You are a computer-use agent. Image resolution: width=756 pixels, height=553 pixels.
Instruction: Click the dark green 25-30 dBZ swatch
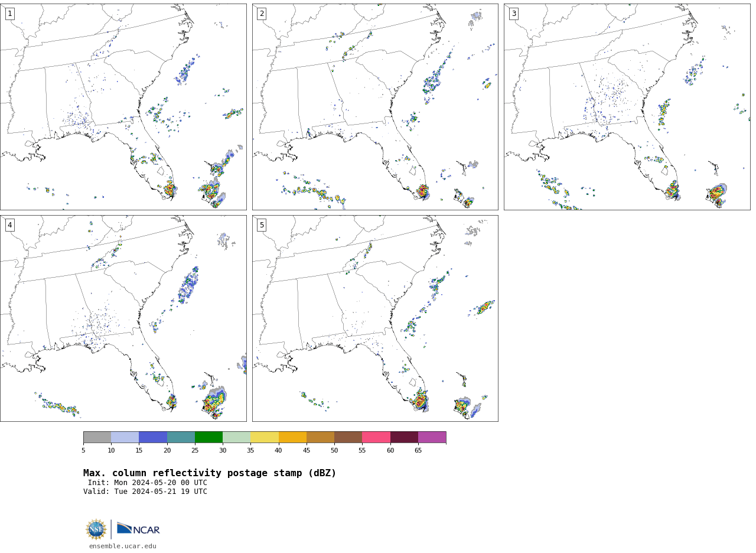208,437
